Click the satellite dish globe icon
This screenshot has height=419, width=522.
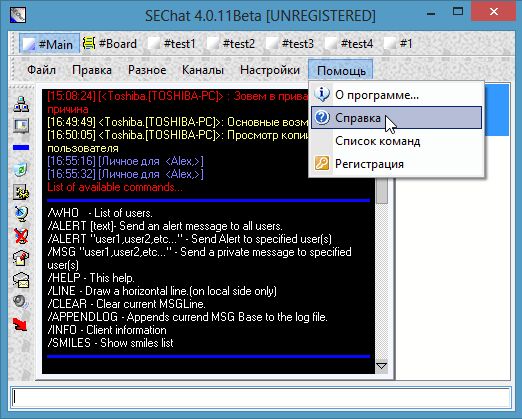(21, 214)
